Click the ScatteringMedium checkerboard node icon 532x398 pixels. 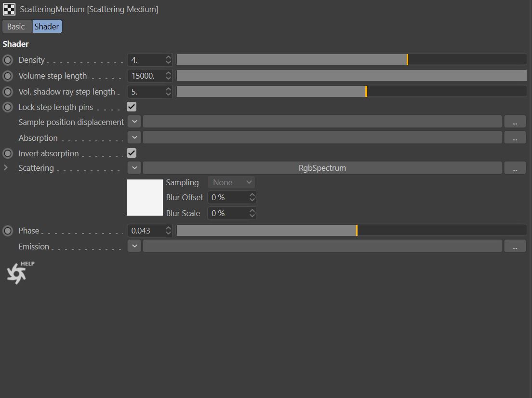tap(9, 9)
